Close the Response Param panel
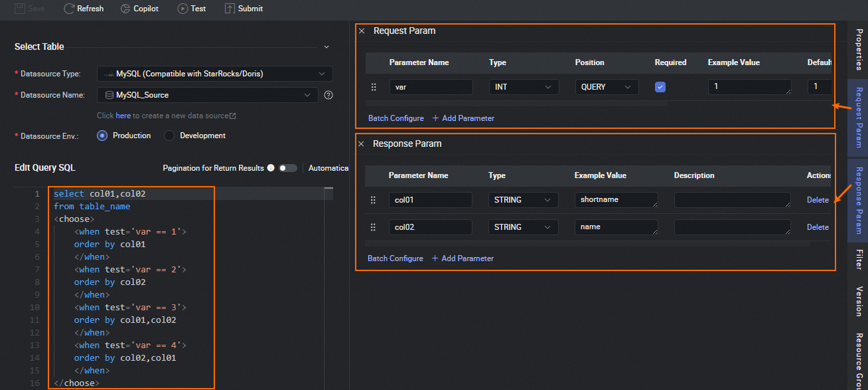868x390 pixels. [x=362, y=144]
